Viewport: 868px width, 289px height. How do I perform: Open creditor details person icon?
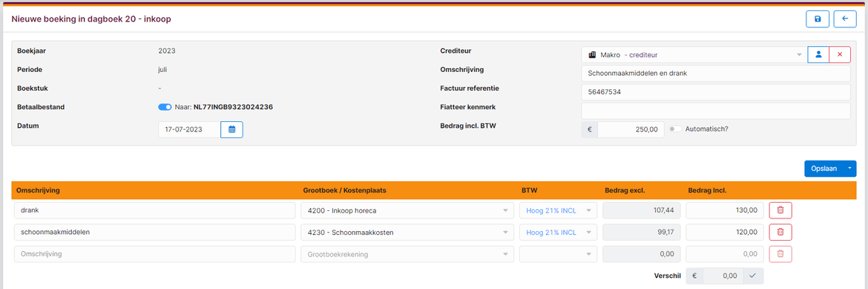pos(818,55)
